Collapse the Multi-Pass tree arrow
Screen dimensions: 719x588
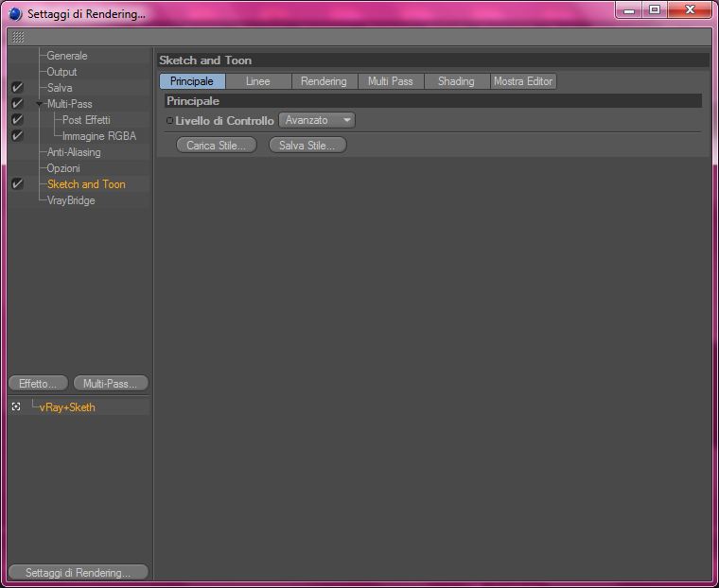tap(40, 104)
